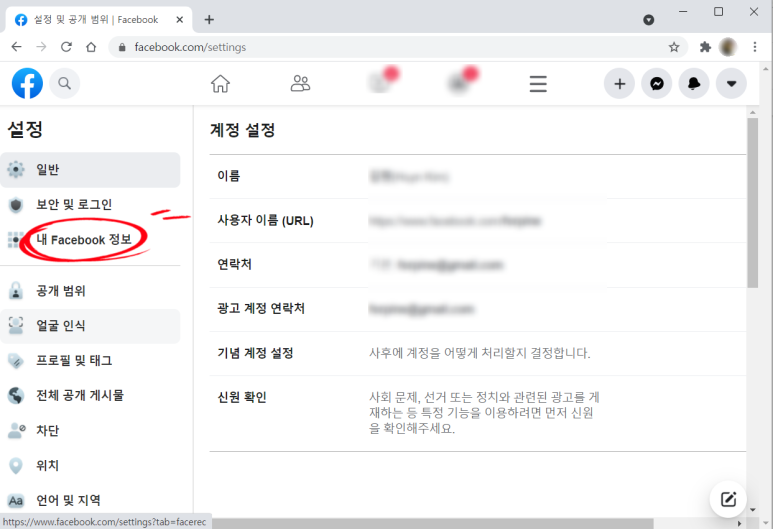Click the gear icon beside 일반
Viewport: 773px width, 529px height.
point(16,170)
